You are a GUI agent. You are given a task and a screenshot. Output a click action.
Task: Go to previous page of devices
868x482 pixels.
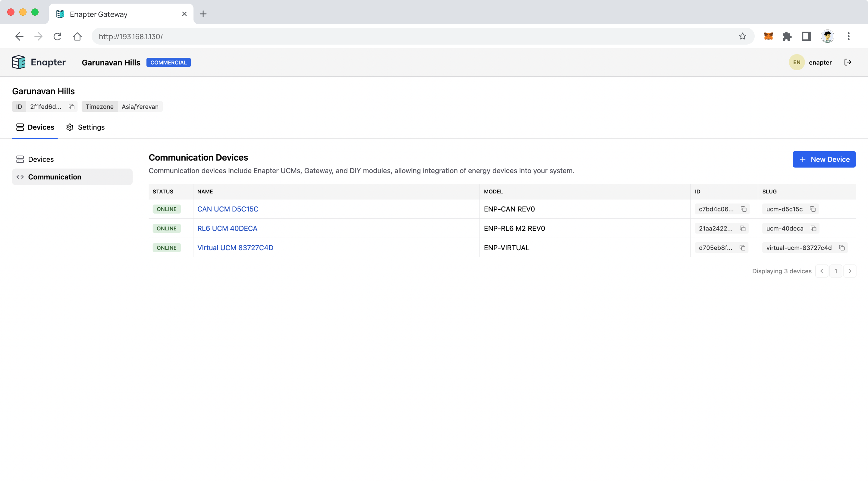(x=822, y=271)
